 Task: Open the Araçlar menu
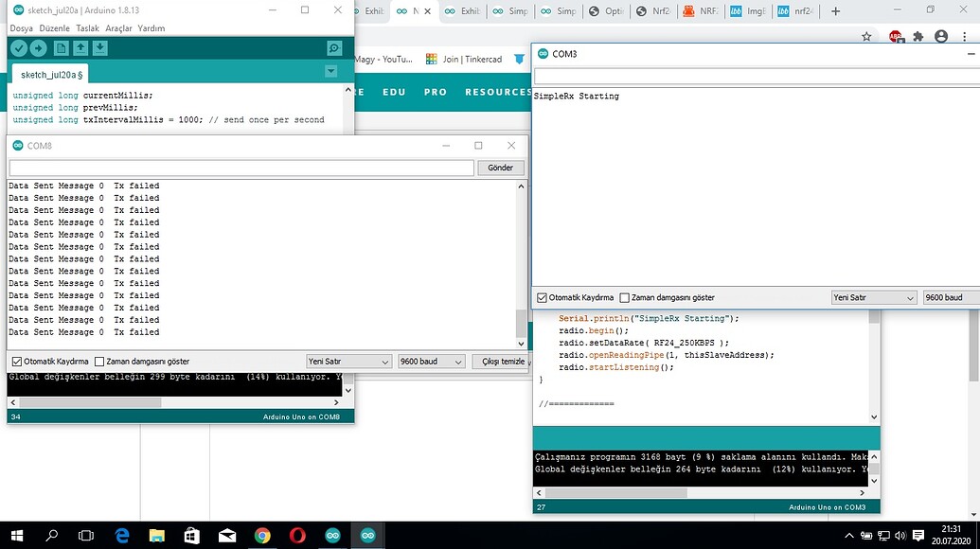click(x=118, y=28)
